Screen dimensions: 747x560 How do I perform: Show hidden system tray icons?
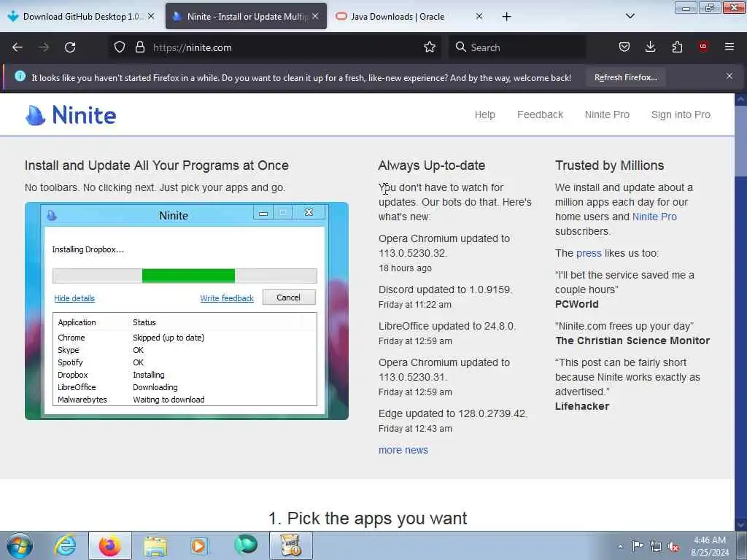[620, 546]
